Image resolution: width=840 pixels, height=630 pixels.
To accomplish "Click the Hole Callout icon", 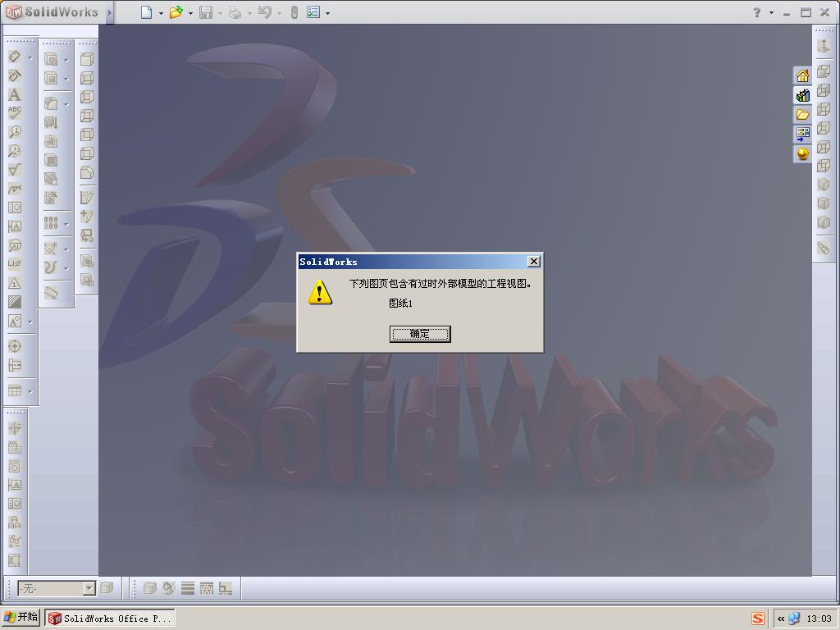I will pos(15,263).
